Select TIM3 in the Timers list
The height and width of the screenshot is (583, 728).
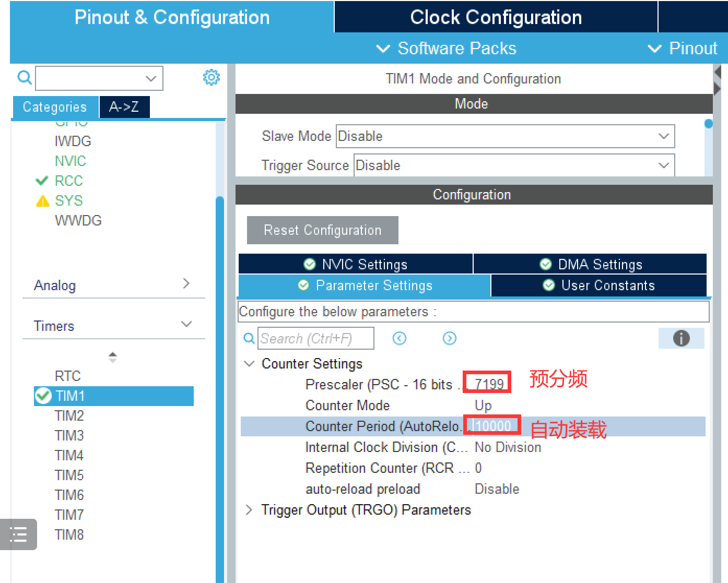69,436
